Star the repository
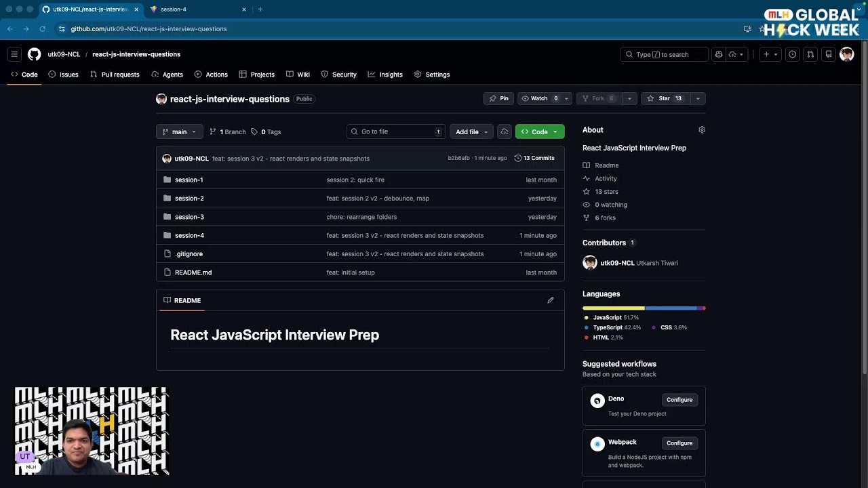 coord(665,98)
